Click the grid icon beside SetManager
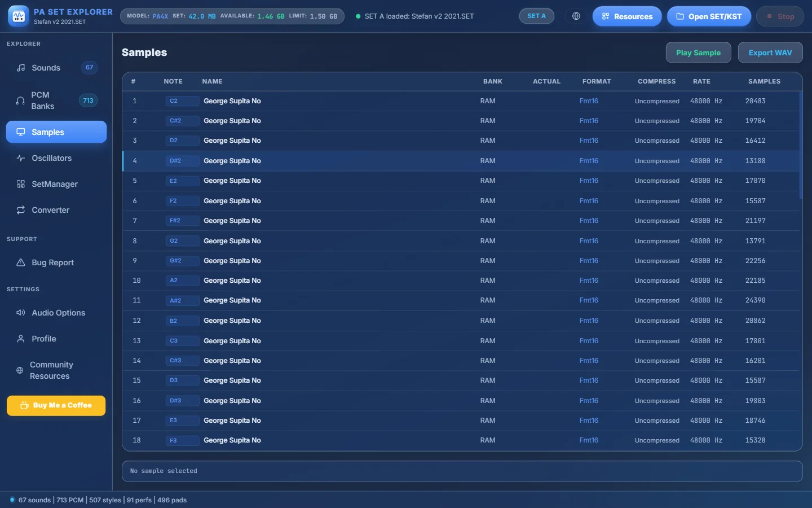 point(21,184)
